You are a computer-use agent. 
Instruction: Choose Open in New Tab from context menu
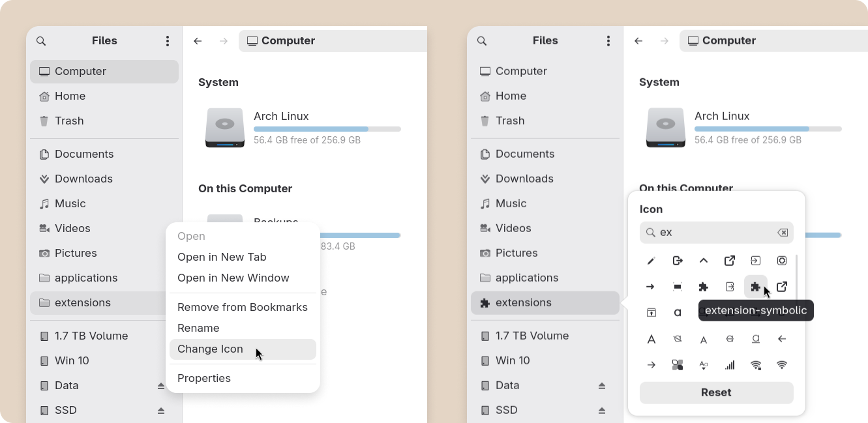(243, 257)
